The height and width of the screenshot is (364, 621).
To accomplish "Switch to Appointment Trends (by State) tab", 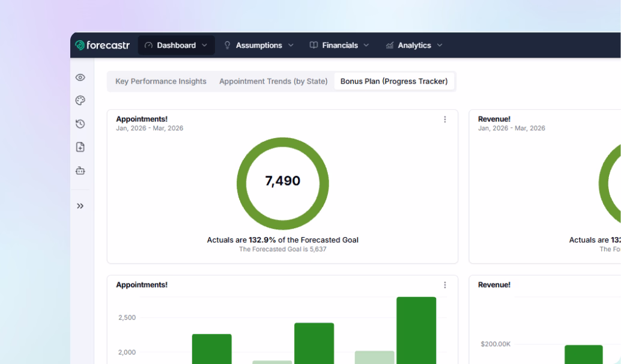I will pos(273,81).
